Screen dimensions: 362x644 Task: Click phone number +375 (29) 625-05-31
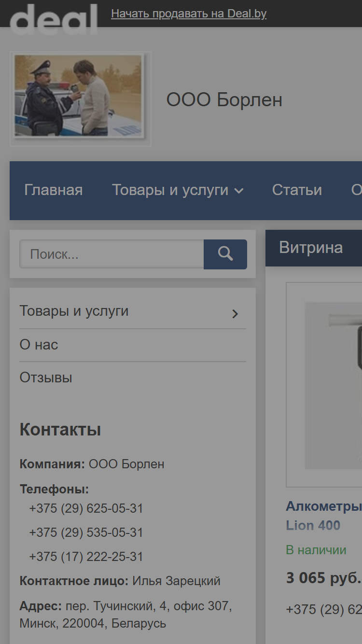86,508
